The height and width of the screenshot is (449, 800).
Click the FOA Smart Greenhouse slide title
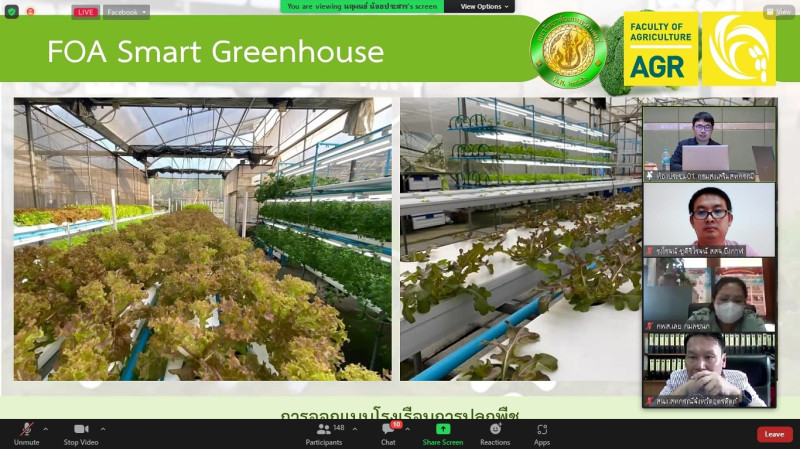tap(215, 52)
